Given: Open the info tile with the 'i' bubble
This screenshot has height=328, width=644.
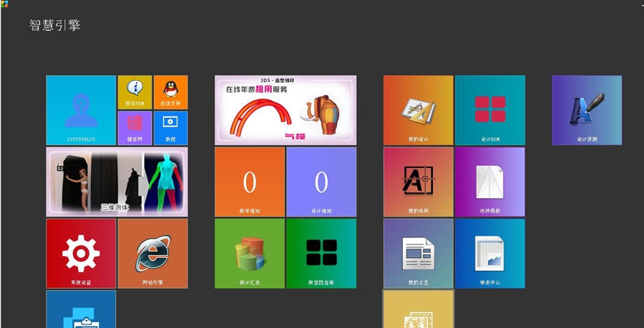Looking at the screenshot, I should pos(135,92).
